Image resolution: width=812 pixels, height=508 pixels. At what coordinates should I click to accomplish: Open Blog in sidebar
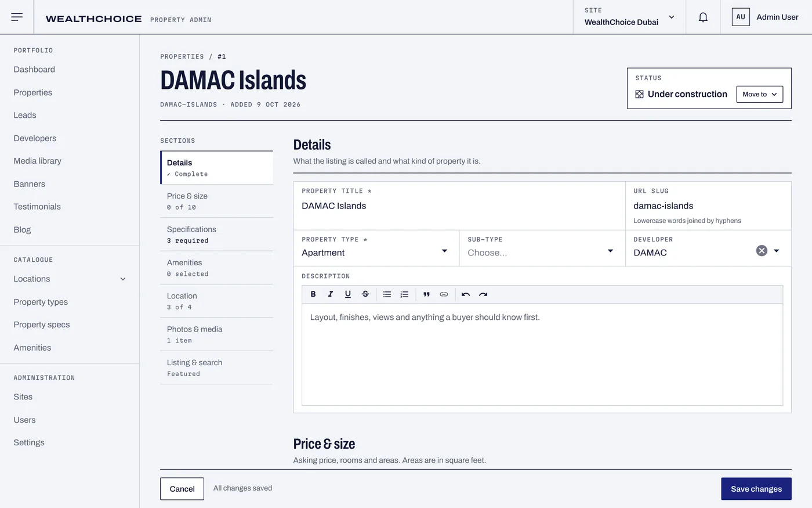(22, 229)
